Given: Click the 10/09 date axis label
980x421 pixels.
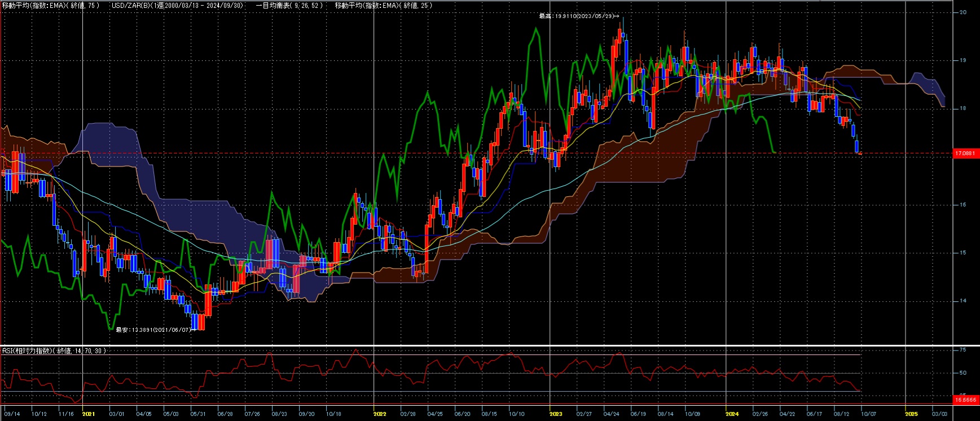Looking at the screenshot, I should 692,414.
